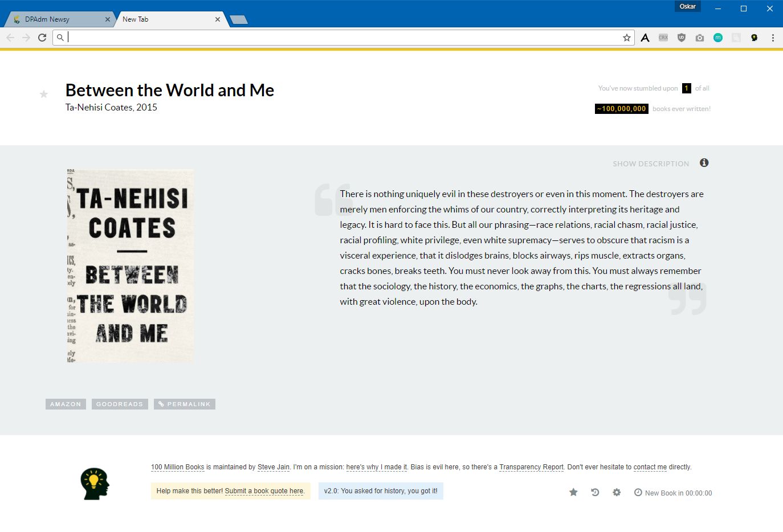This screenshot has height=532, width=783.
Task: Click the stumbled-upon count badge "1"
Action: click(x=687, y=88)
